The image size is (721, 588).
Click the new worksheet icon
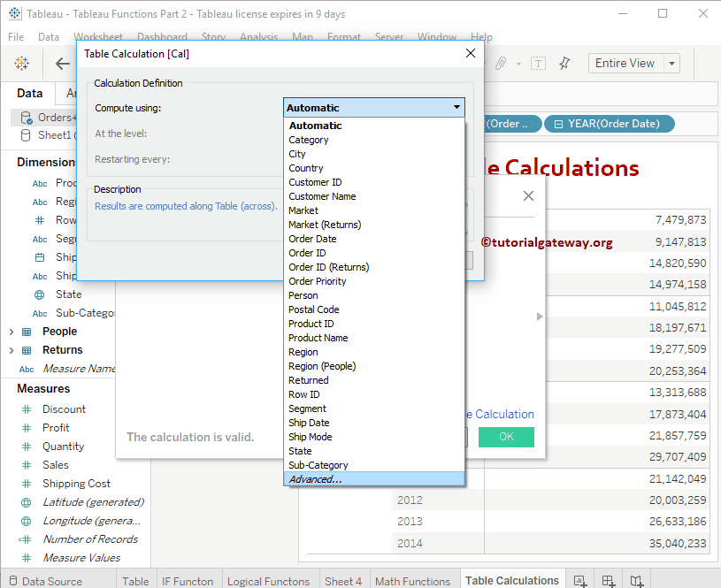580,581
